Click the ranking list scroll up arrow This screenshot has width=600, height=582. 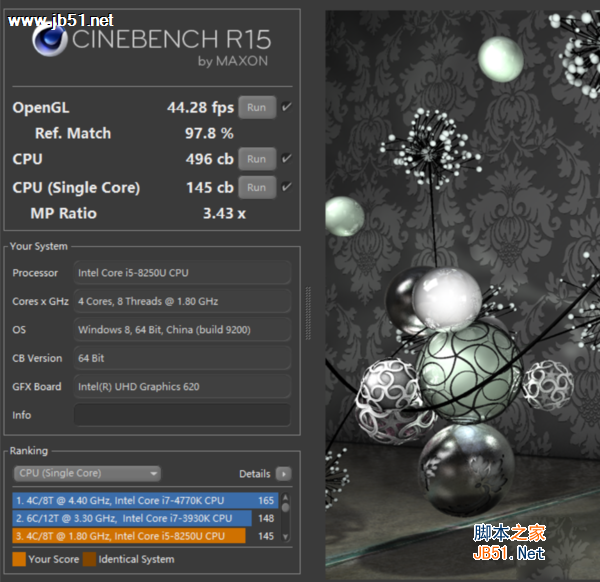click(285, 497)
